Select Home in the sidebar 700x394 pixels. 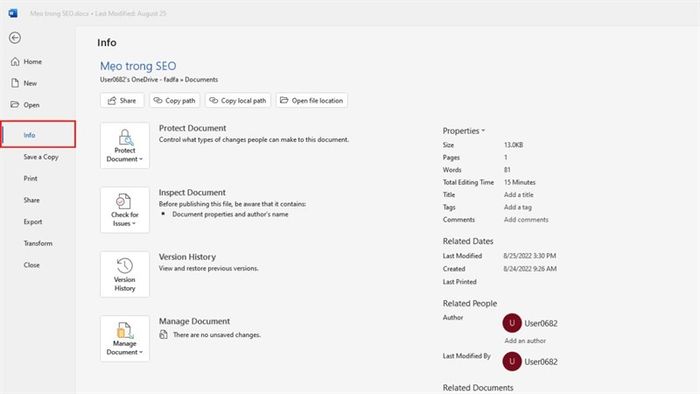point(33,62)
